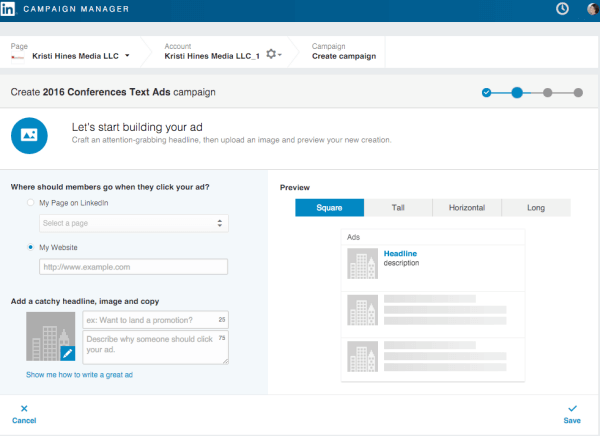Click the ad description text area
The height and width of the screenshot is (436, 600).
coord(155,347)
